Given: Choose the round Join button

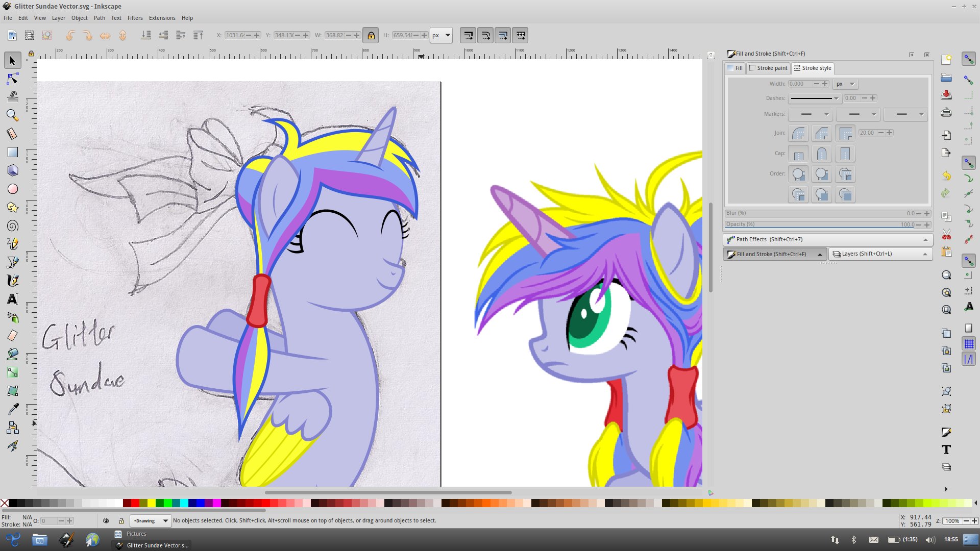Looking at the screenshot, I should 798,133.
